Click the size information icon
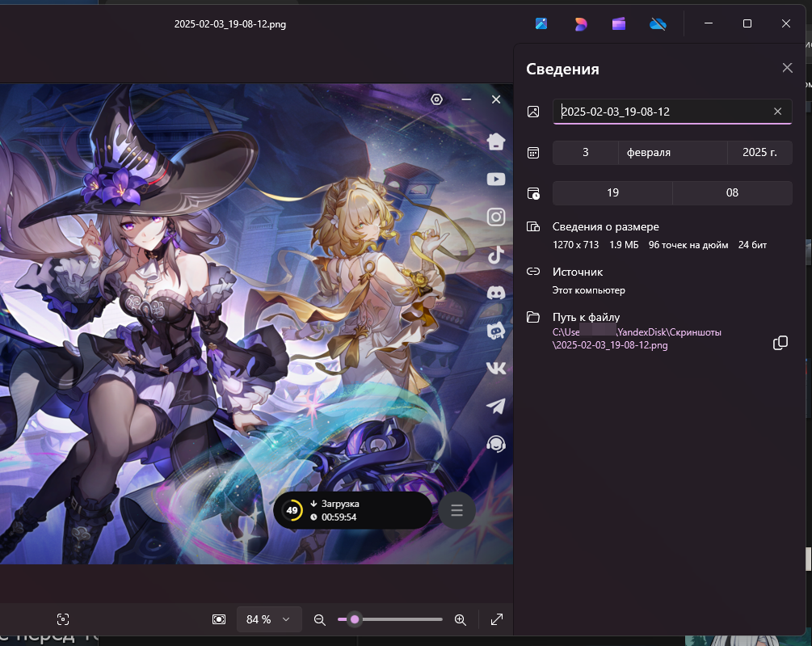 click(533, 226)
